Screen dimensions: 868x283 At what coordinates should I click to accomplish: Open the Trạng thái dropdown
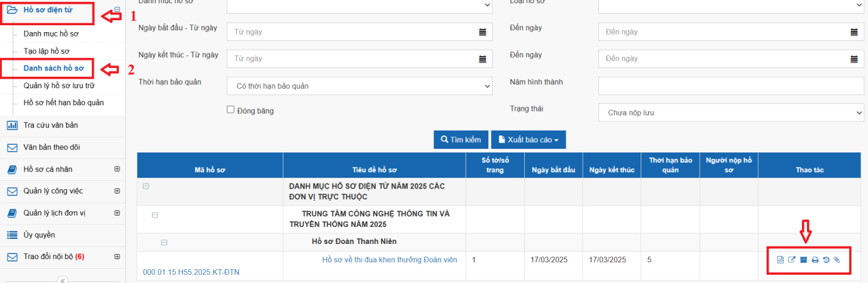[731, 113]
